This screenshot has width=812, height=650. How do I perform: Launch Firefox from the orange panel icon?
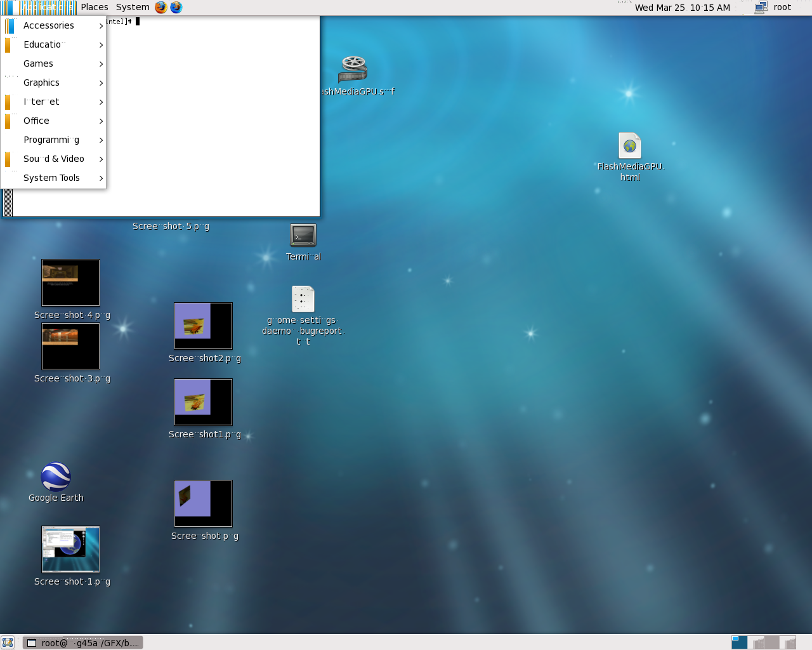[161, 8]
